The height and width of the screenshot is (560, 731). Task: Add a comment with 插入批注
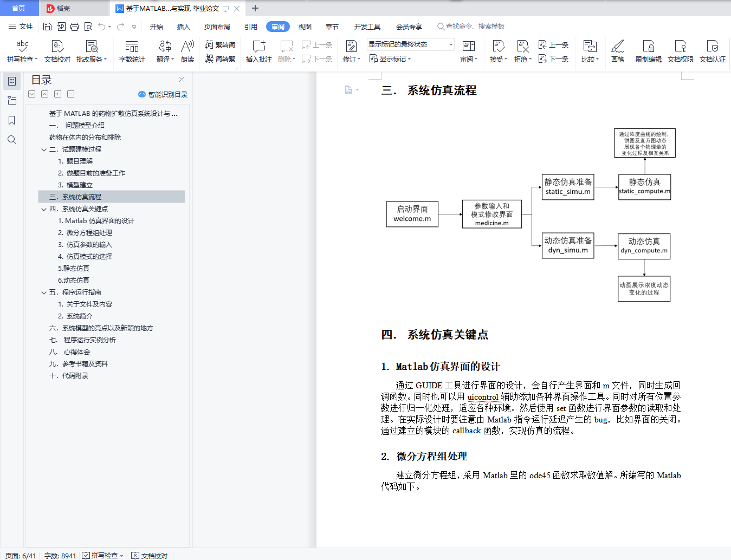[x=259, y=51]
